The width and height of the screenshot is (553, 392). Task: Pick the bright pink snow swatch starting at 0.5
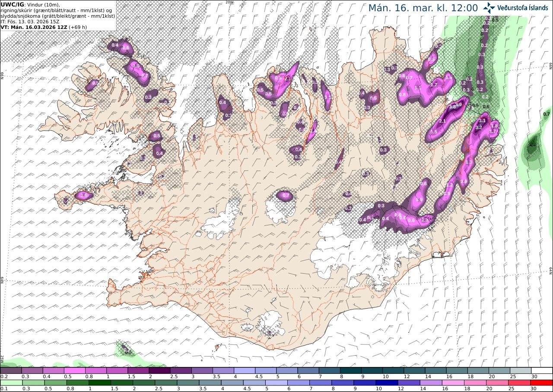(74, 370)
